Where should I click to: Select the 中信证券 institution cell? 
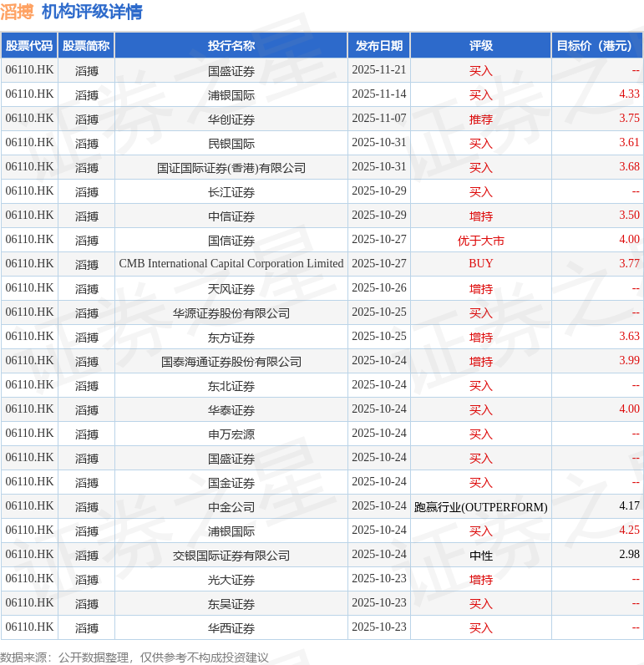click(231, 216)
